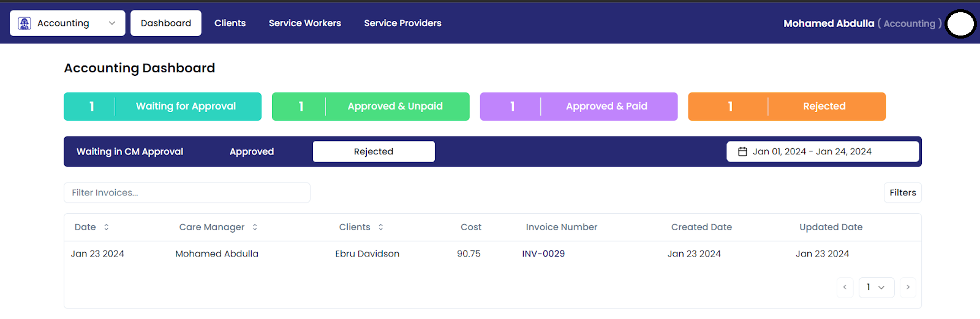Viewport: 980px width, 319px height.
Task: Click the Accounting role avatar icon
Action: coord(24,23)
